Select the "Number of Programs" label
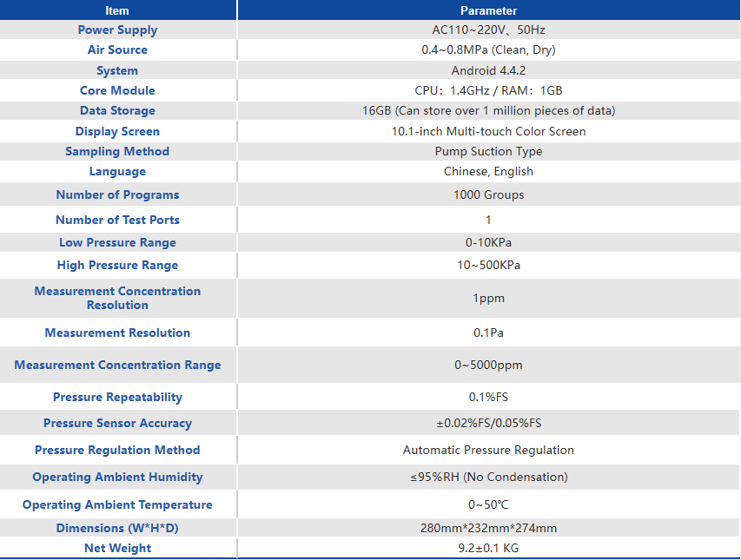The image size is (741, 560). (117, 194)
